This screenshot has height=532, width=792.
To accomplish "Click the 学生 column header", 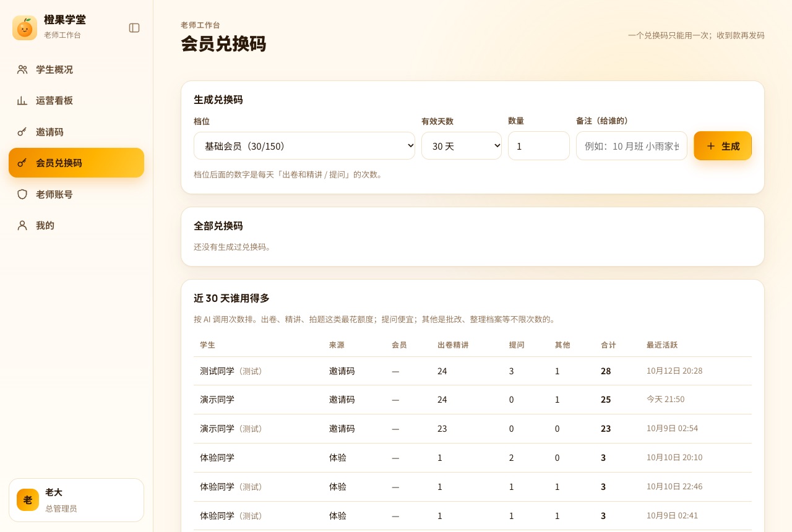I will (x=207, y=345).
